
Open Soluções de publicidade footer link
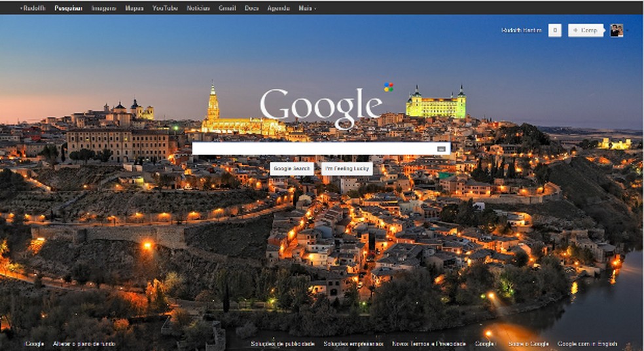283,344
